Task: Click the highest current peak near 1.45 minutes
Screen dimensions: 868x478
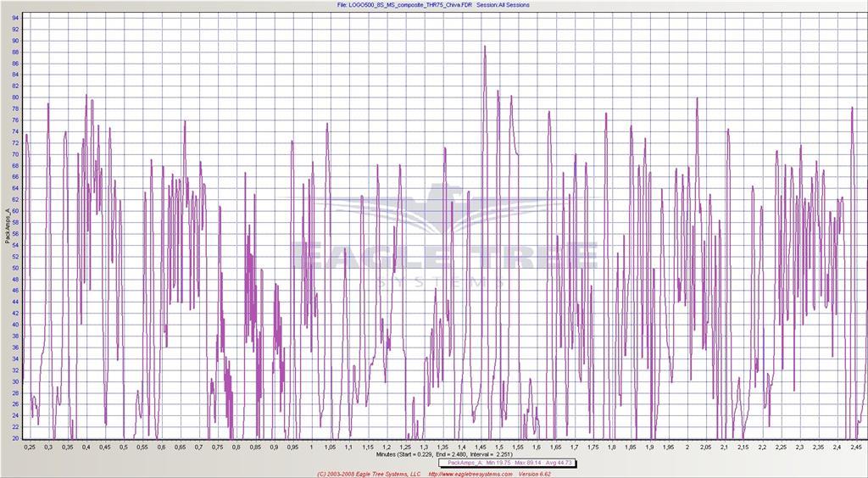Action: [485, 47]
